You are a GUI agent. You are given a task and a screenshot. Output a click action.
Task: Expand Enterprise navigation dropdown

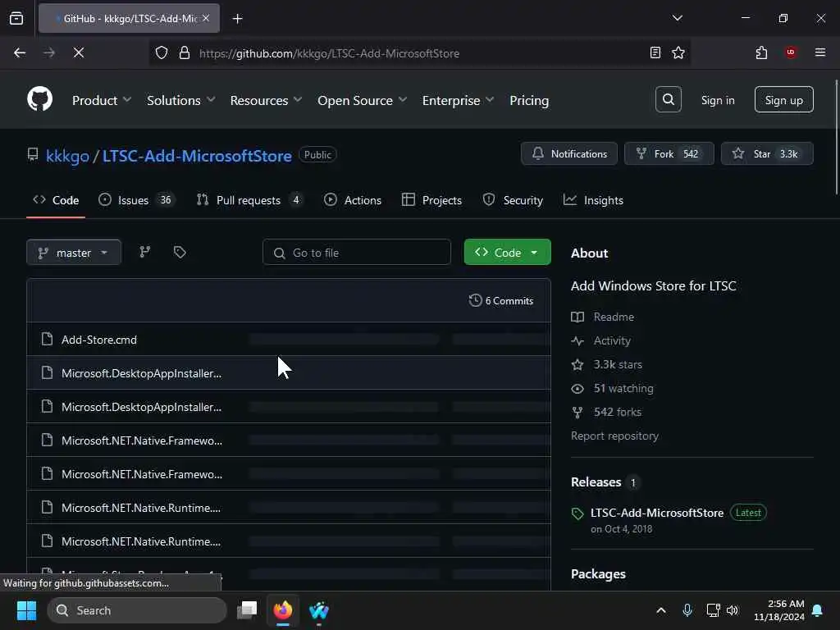click(x=458, y=100)
